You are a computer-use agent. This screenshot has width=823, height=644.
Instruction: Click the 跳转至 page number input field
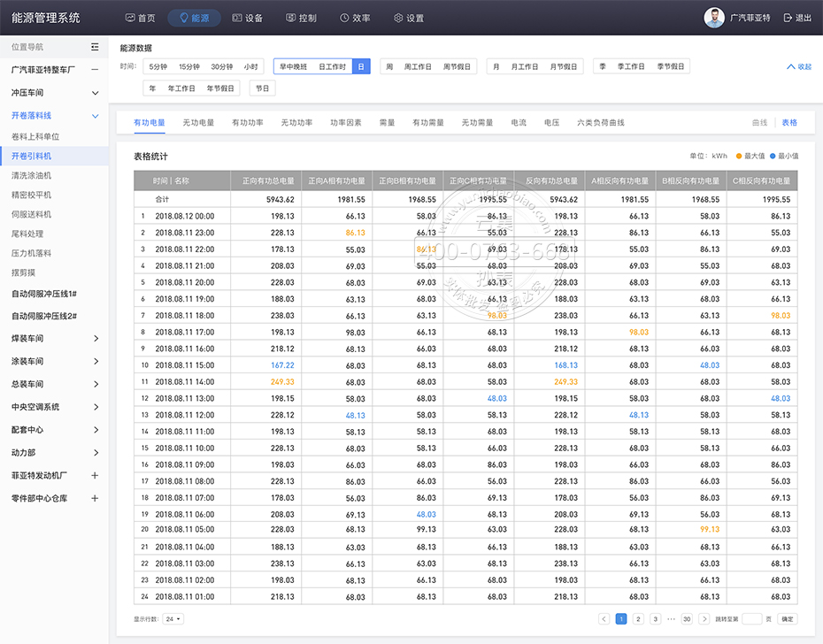click(x=751, y=619)
